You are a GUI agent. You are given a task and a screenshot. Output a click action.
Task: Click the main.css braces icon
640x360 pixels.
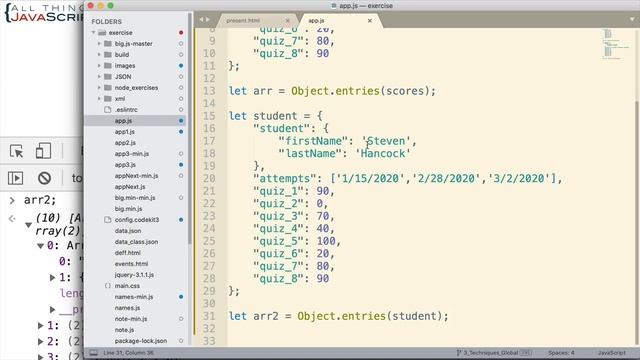108,286
